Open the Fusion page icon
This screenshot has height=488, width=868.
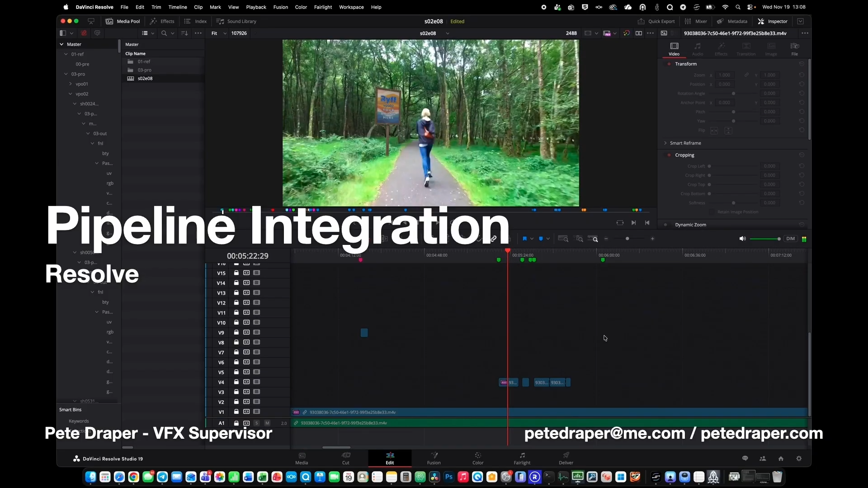[434, 457]
